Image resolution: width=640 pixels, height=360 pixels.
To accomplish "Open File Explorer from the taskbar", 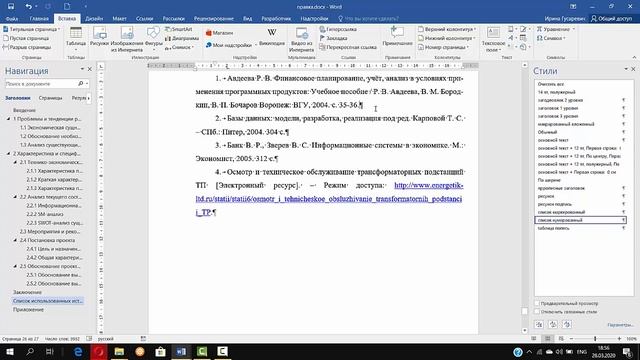I will [x=119, y=351].
